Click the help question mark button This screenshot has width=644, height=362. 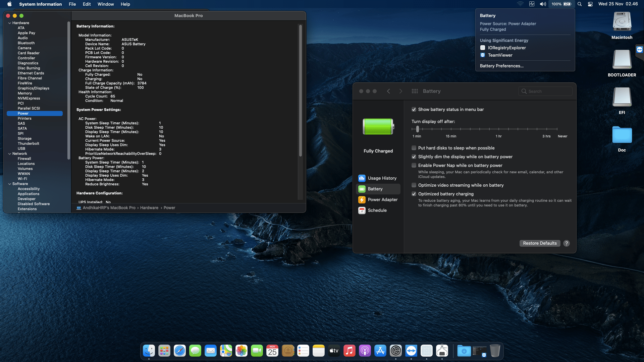pos(567,243)
